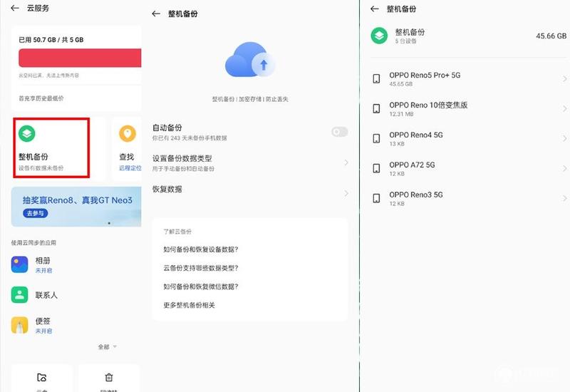
Task: Select OPPO Reno 10倍变焦版 device name
Action: [428, 105]
